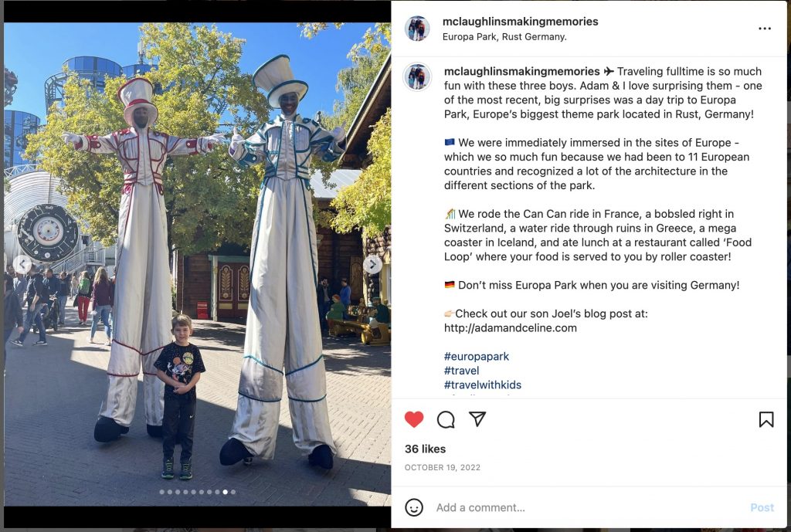Click the header profile avatar

tap(417, 29)
